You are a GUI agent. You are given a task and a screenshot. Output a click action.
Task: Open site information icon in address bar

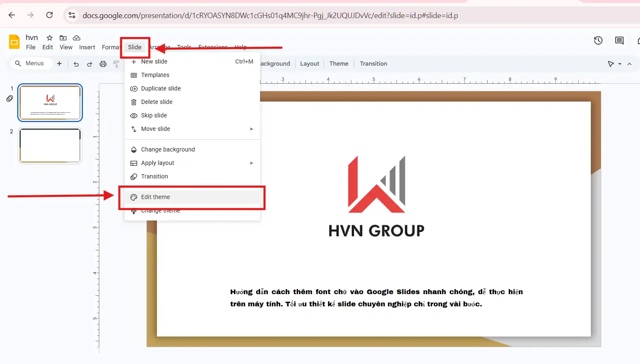[72, 15]
